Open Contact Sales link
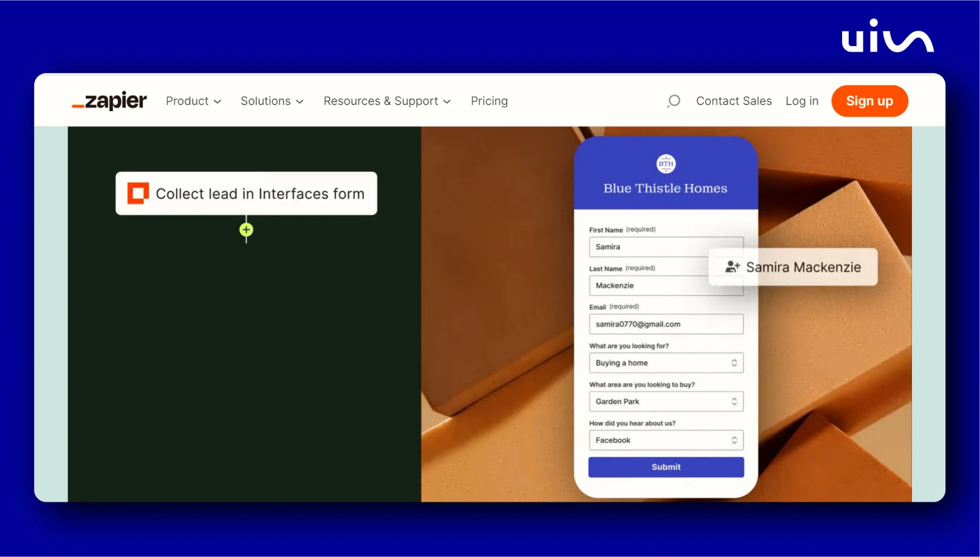The image size is (980, 557). (x=734, y=101)
